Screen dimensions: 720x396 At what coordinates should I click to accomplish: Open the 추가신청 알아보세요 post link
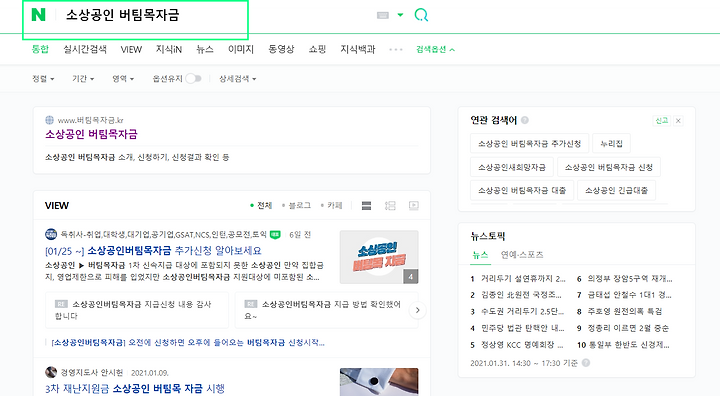coord(153,251)
